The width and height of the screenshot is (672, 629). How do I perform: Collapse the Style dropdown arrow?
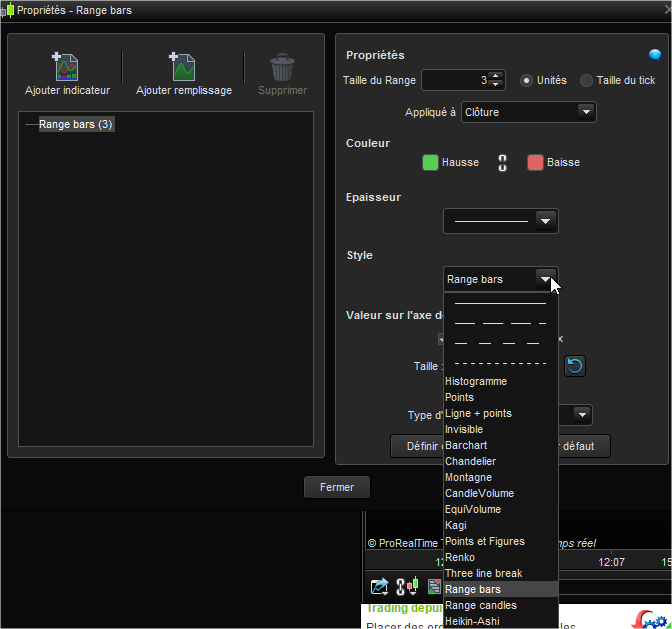click(545, 279)
